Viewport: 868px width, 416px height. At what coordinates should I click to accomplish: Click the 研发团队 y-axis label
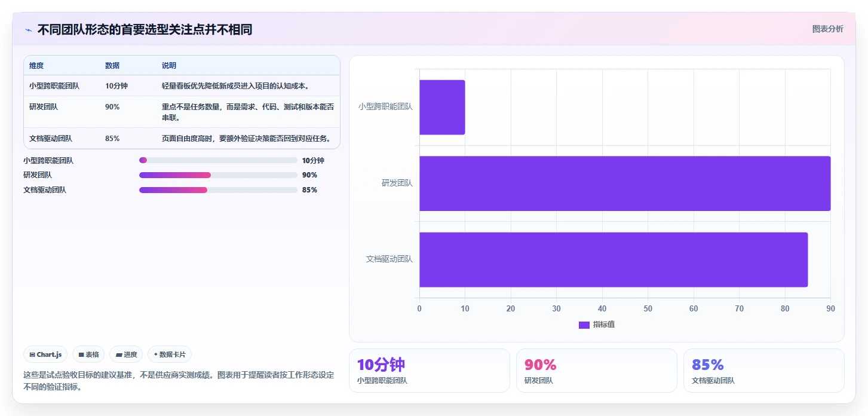point(397,183)
